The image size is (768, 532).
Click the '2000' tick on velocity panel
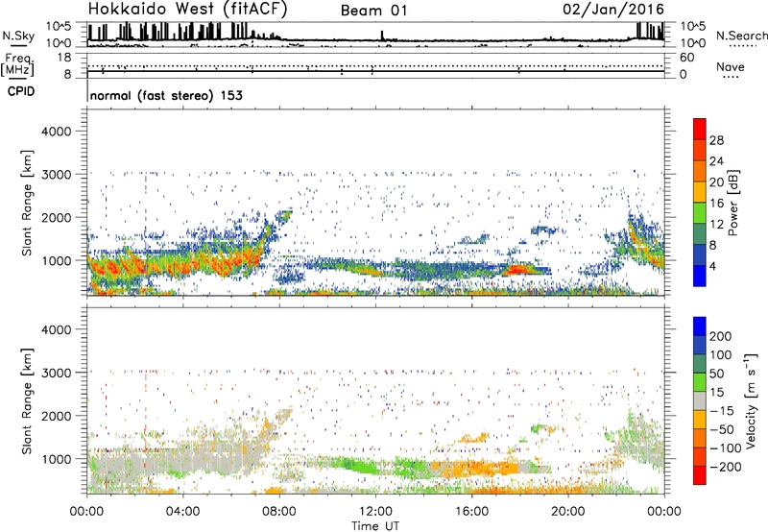(x=56, y=416)
